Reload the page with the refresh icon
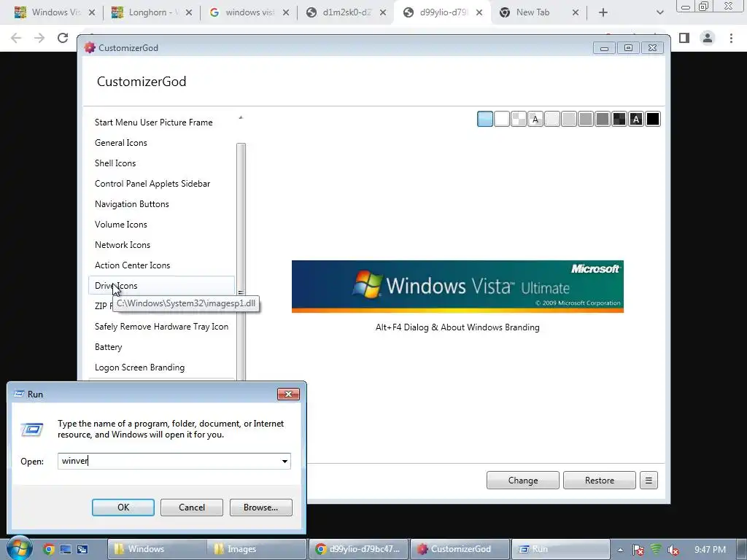The image size is (747, 560). (x=63, y=38)
